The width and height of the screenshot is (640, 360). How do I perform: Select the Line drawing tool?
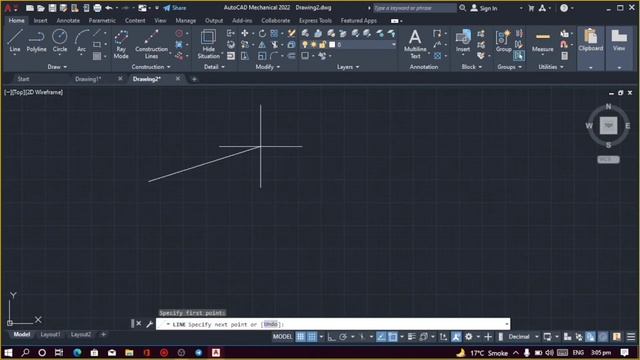(x=15, y=41)
